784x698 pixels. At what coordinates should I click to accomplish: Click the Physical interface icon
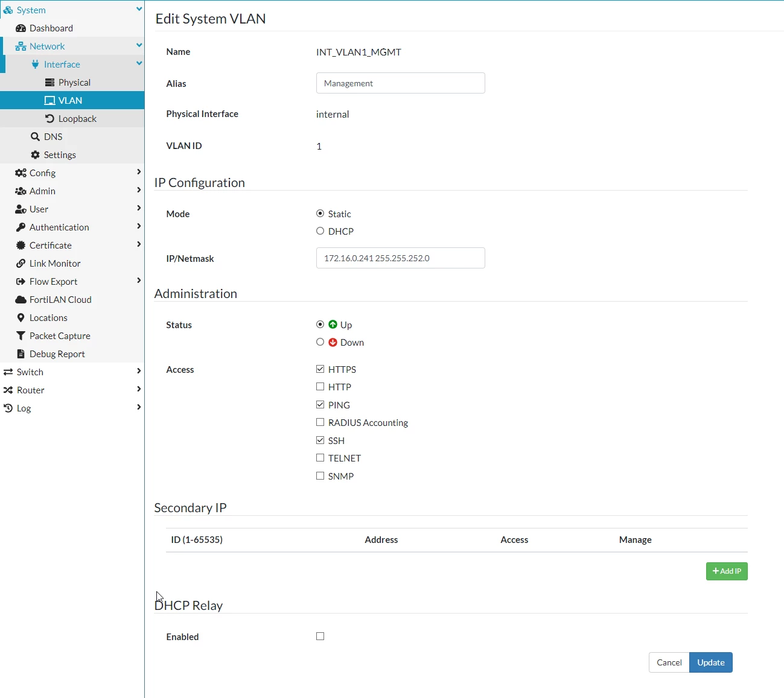tap(49, 83)
